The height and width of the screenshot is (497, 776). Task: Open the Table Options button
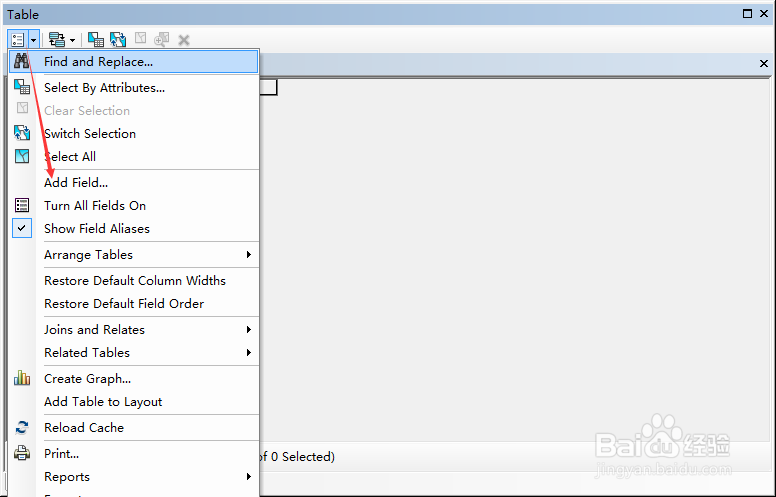(18, 40)
